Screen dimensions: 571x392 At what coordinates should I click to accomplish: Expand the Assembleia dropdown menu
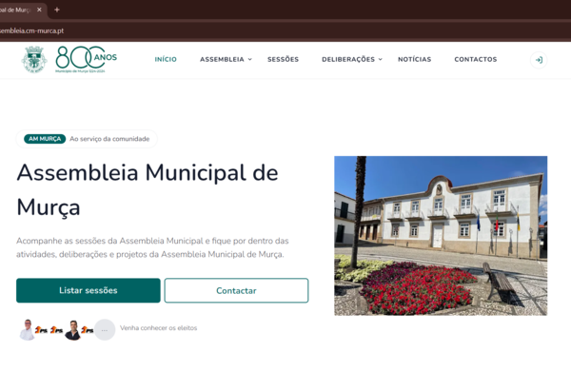226,60
